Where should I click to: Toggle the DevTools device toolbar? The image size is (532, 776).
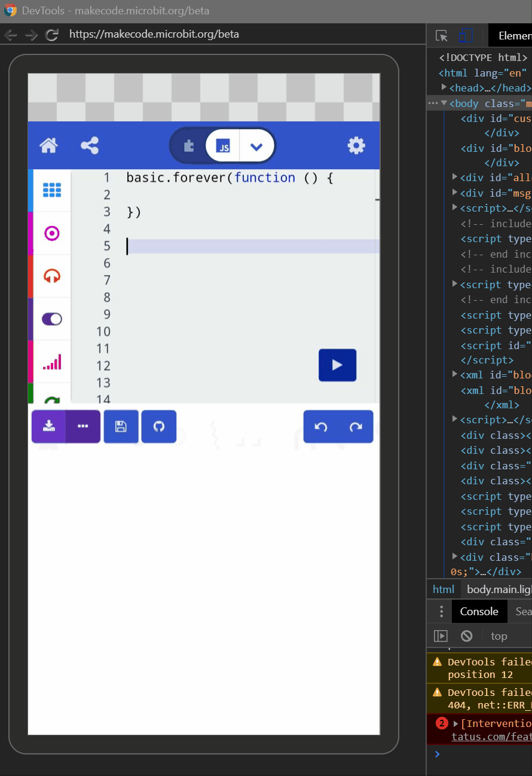(x=466, y=36)
